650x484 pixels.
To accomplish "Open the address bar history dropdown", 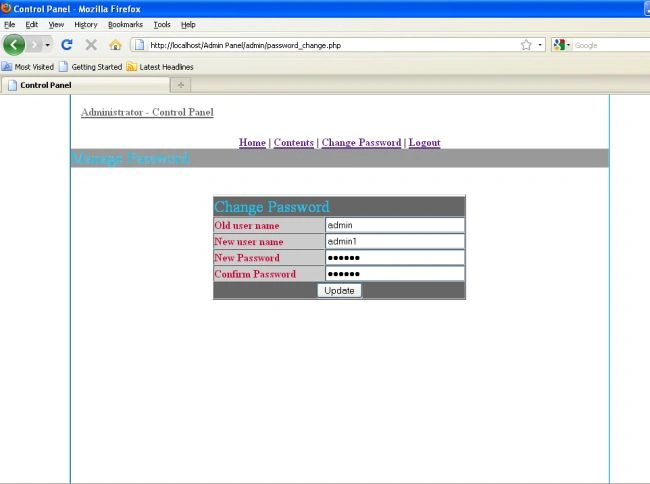I will tap(540, 45).
